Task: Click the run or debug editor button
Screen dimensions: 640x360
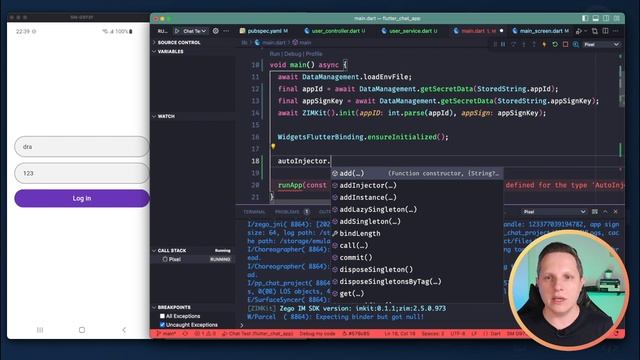Action: (x=579, y=31)
